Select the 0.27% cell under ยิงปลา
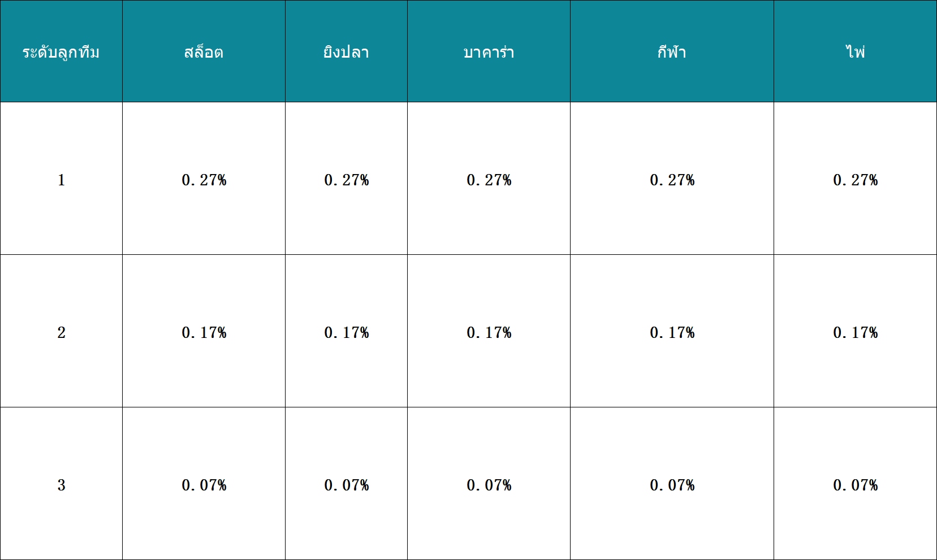Image resolution: width=937 pixels, height=560 pixels. pos(346,179)
